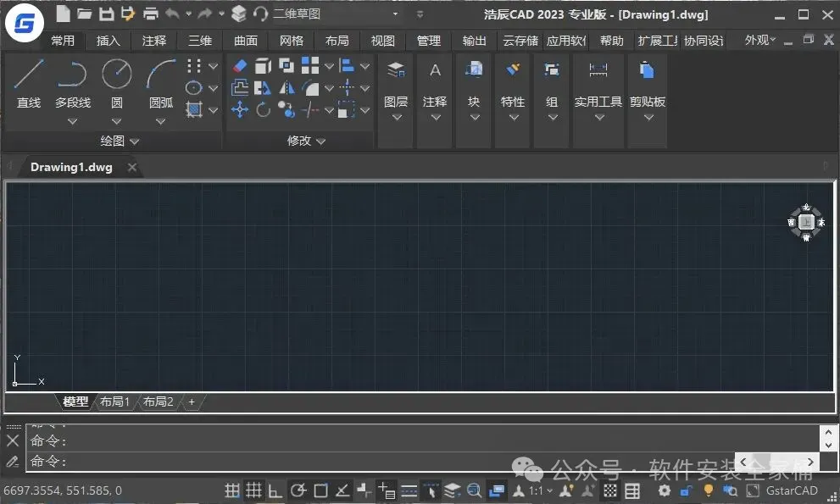
Task: Select the 圆 circle tool
Action: coord(117,83)
